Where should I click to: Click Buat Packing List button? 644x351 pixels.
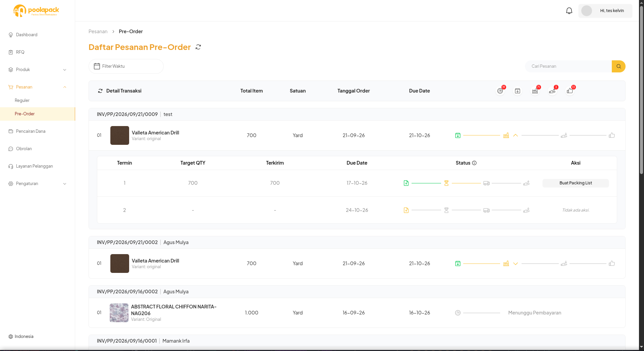(576, 183)
